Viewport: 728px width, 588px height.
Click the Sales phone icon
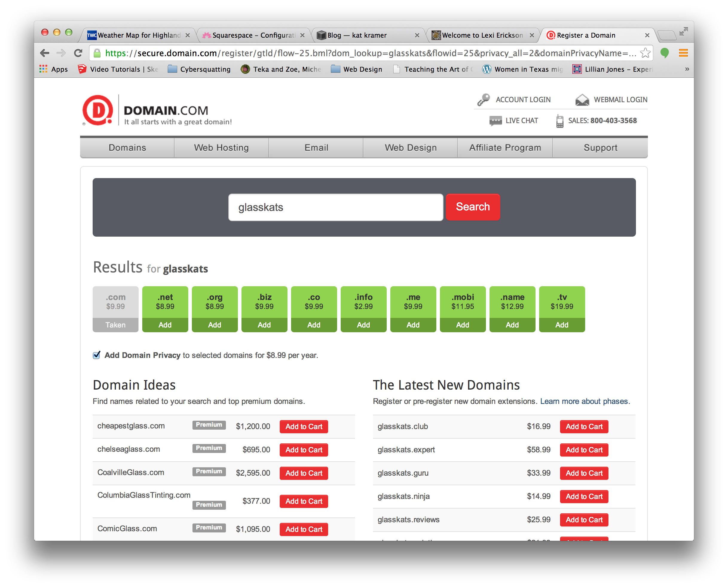pos(560,121)
